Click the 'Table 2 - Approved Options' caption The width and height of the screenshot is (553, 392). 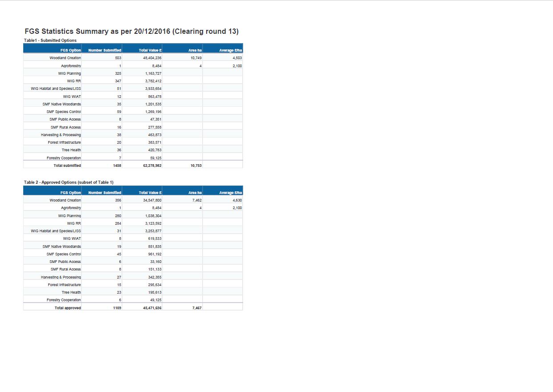(x=69, y=182)
